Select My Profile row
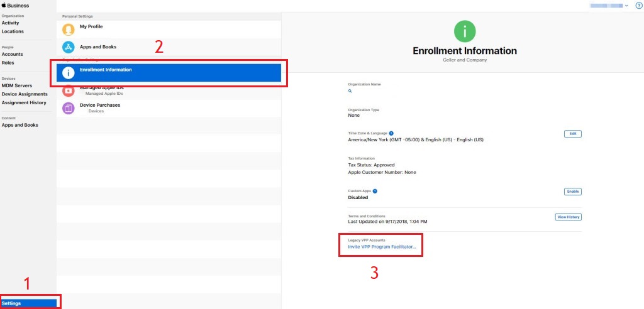Viewport: 644px width, 309px height. click(169, 30)
